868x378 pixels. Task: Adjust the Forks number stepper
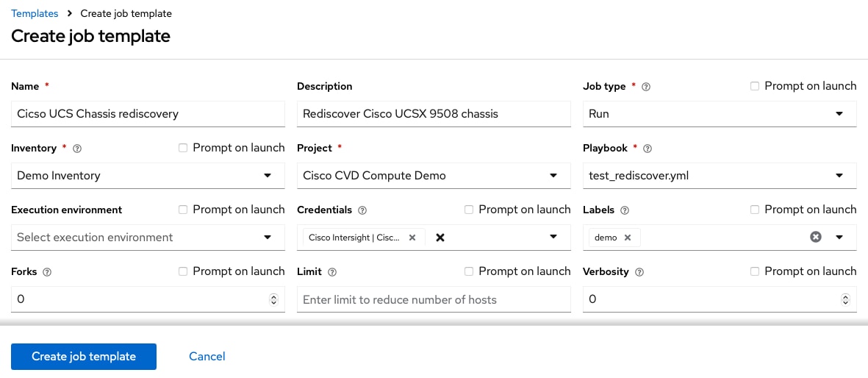tap(273, 299)
